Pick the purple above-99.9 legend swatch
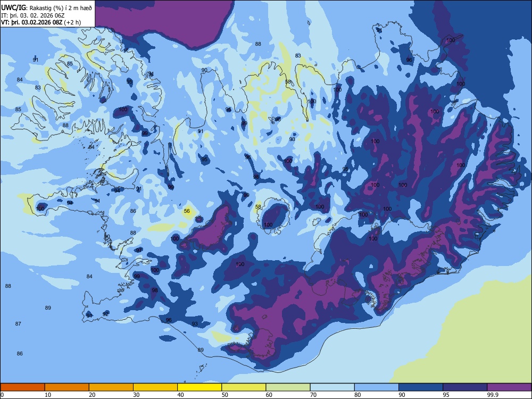Image resolution: width=532 pixels, height=399 pixels. click(x=509, y=387)
